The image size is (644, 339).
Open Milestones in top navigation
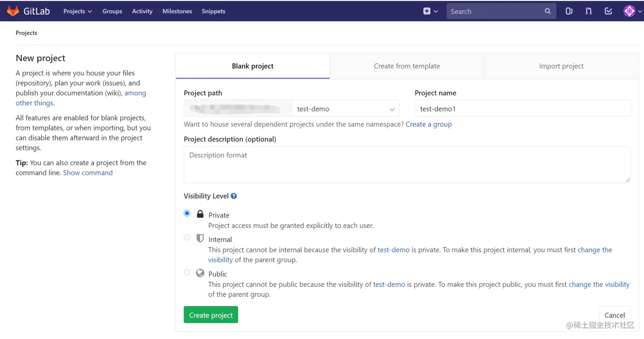click(x=177, y=11)
